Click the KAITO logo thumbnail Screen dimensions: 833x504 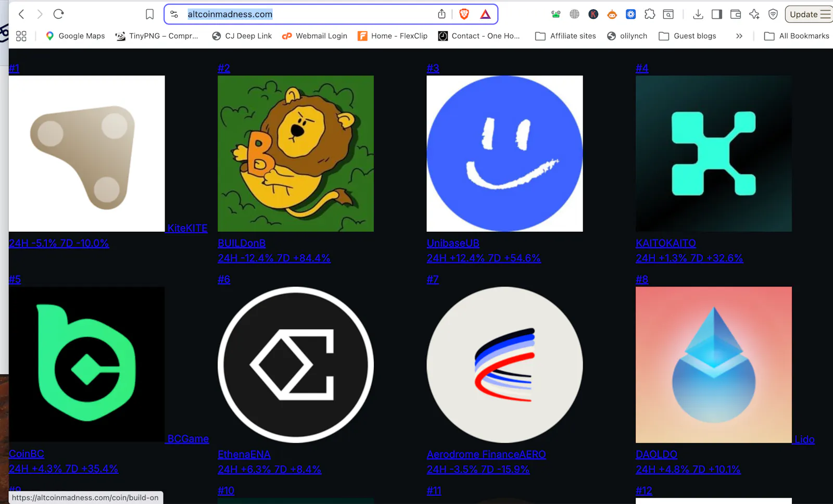(714, 154)
